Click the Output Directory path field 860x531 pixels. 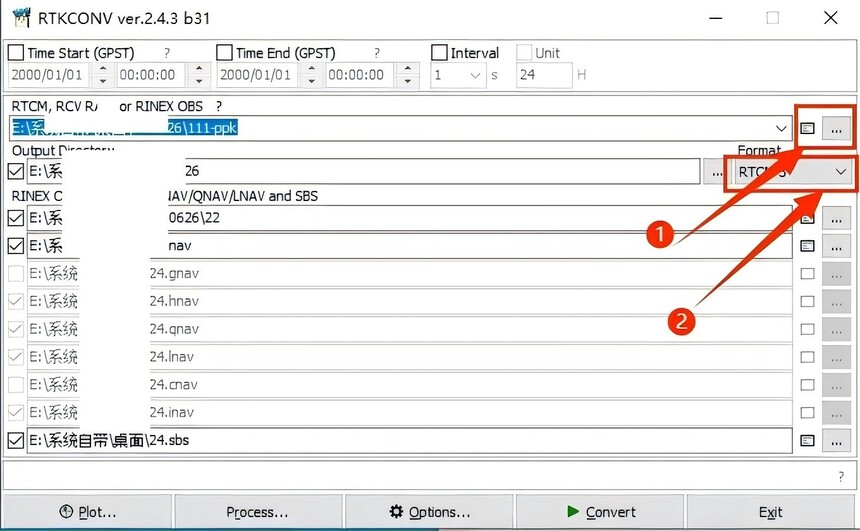(x=363, y=171)
